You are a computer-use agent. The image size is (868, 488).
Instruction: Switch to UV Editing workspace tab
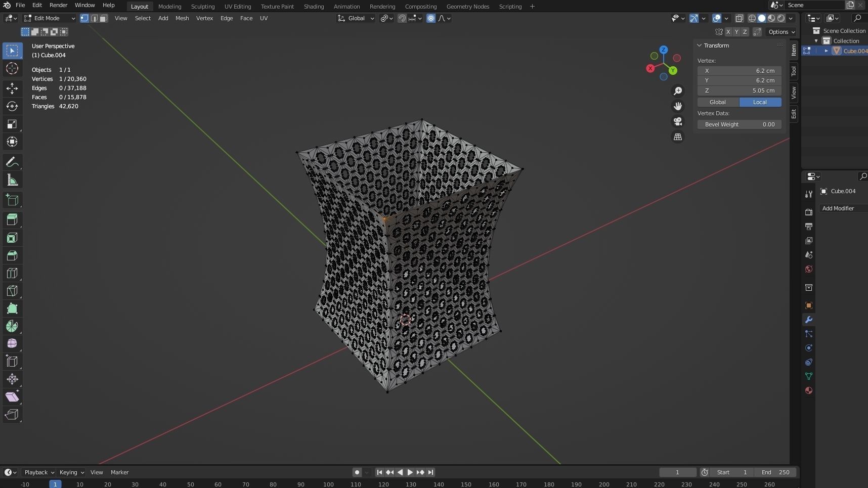click(x=238, y=7)
